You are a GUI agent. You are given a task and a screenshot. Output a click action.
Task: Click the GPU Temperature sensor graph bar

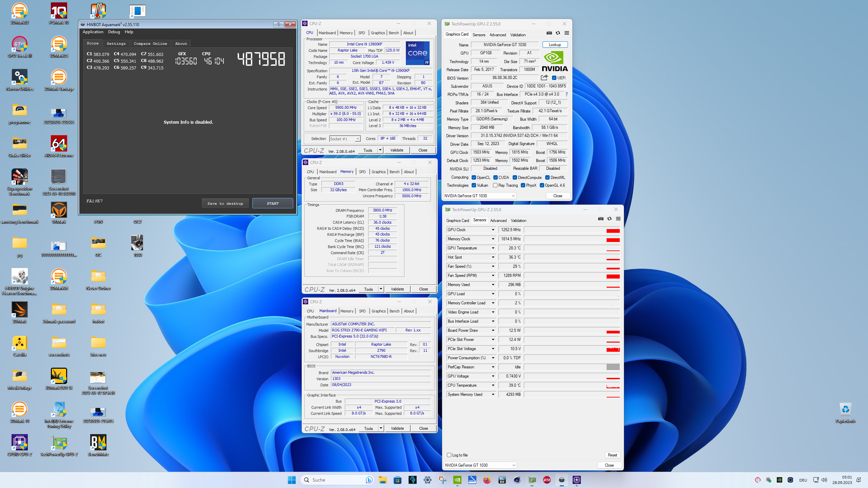pos(572,248)
